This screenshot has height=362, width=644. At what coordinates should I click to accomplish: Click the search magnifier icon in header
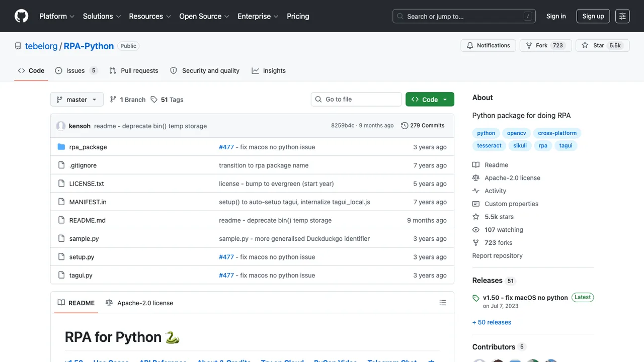400,16
